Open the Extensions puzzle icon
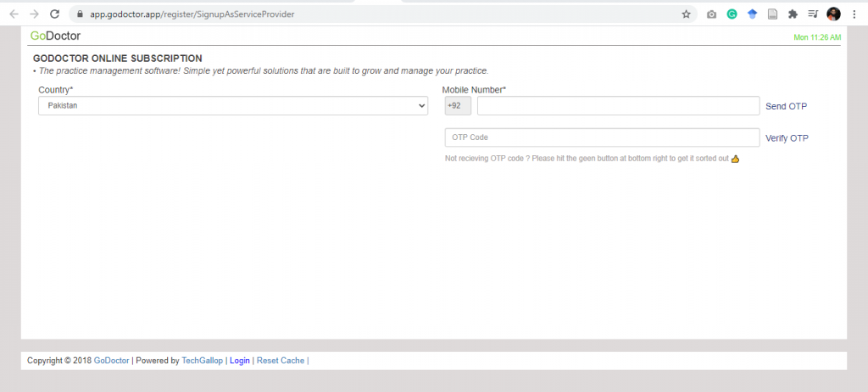This screenshot has width=868, height=392. (793, 14)
